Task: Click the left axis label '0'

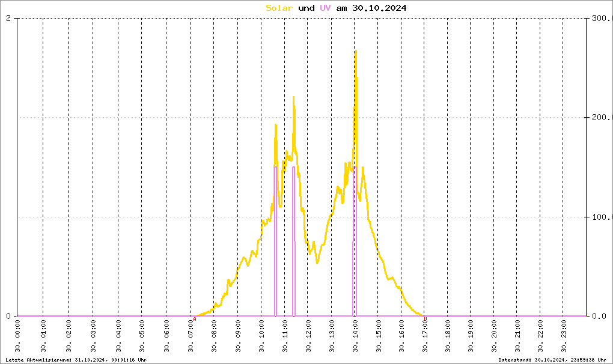Action: pyautogui.click(x=8, y=316)
